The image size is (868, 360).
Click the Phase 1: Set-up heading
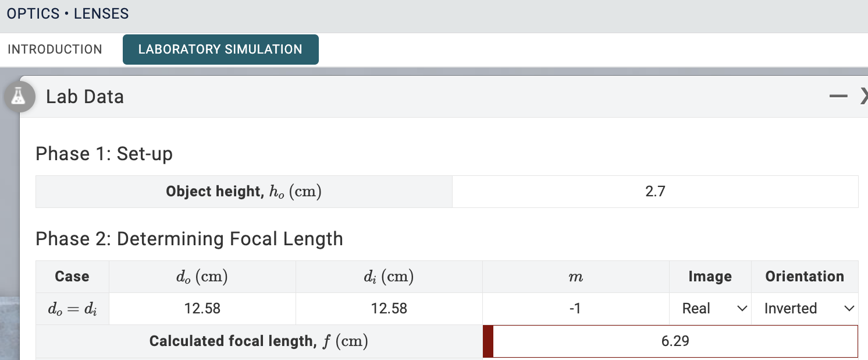click(104, 154)
